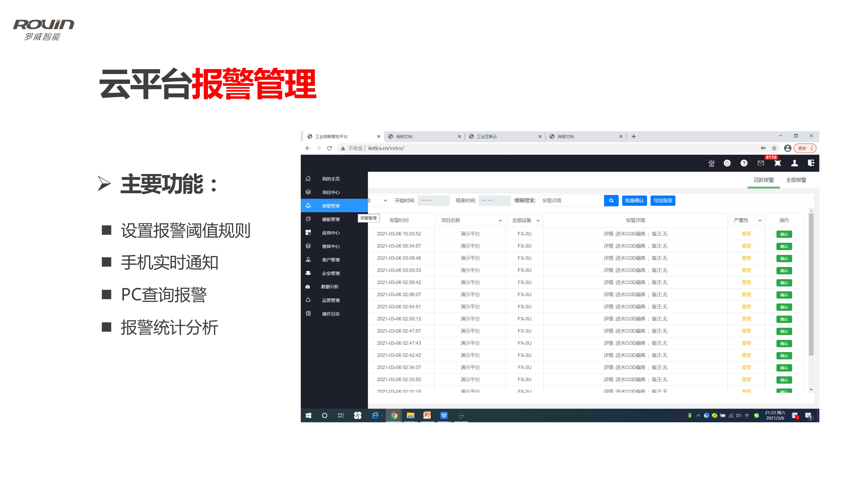This screenshot has width=868, height=488.
Task: Click the alarm table vertical scrollbar
Action: 811,285
